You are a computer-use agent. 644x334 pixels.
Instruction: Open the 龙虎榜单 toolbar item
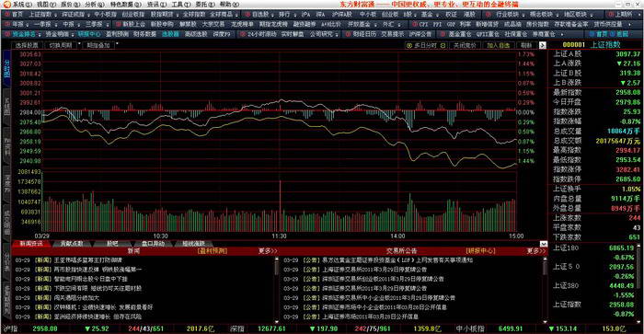pyautogui.click(x=242, y=24)
